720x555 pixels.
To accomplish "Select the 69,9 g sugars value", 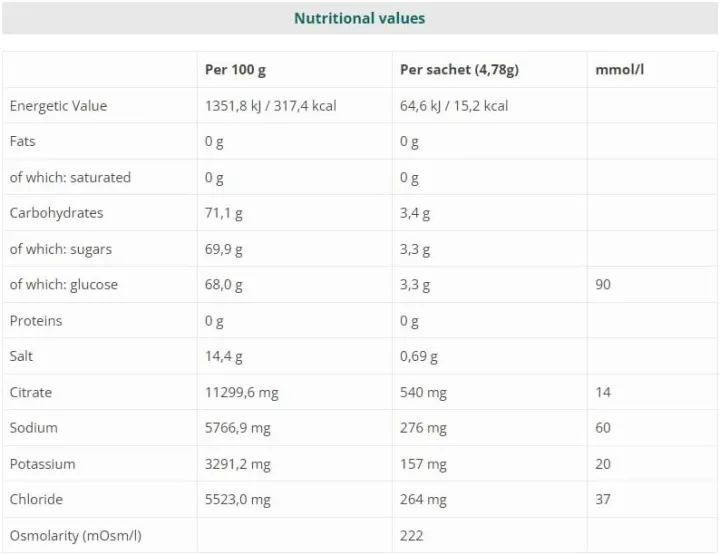I will 224,249.
